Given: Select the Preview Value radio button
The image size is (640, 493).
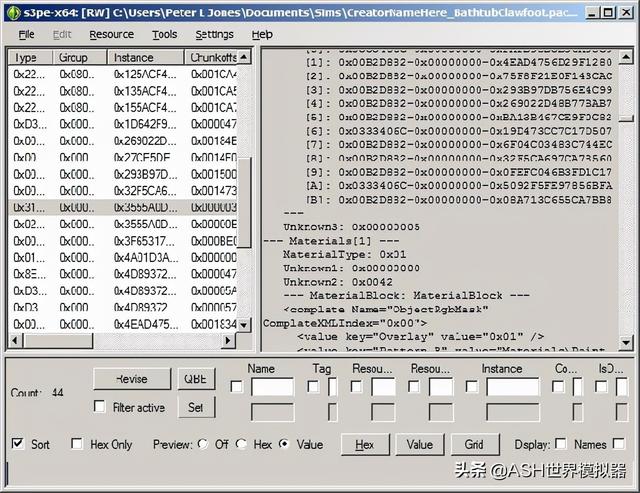Looking at the screenshot, I should click(x=284, y=444).
